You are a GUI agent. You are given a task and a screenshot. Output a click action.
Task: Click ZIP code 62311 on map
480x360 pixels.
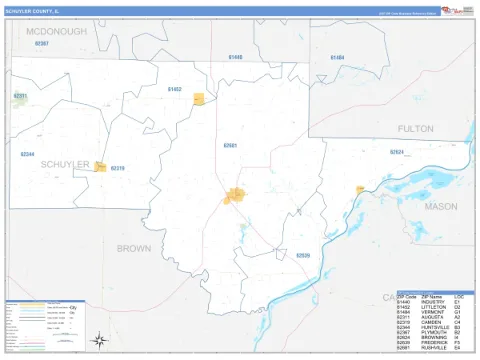pos(20,96)
